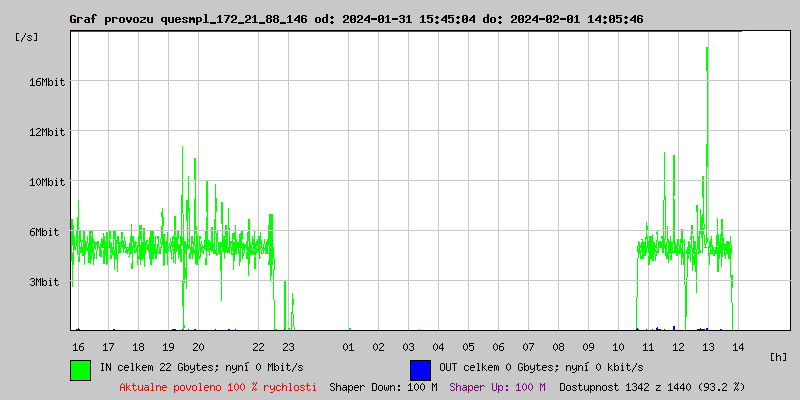Select the 12Mbit y-axis label
800x400 pixels.
click(x=47, y=132)
